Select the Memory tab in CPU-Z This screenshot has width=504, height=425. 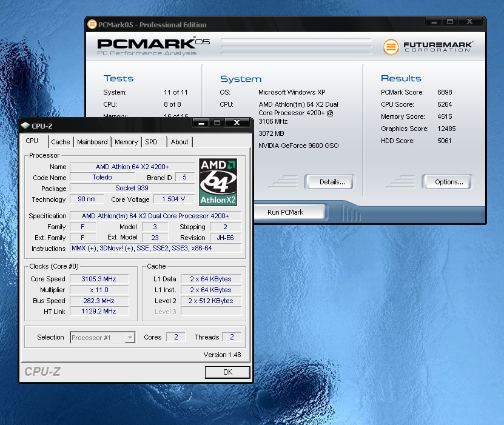point(126,142)
